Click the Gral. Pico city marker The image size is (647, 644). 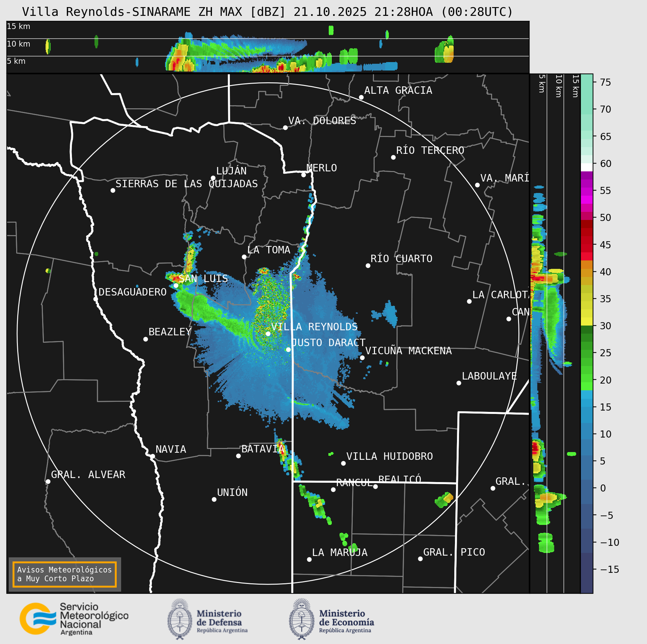[x=420, y=559]
